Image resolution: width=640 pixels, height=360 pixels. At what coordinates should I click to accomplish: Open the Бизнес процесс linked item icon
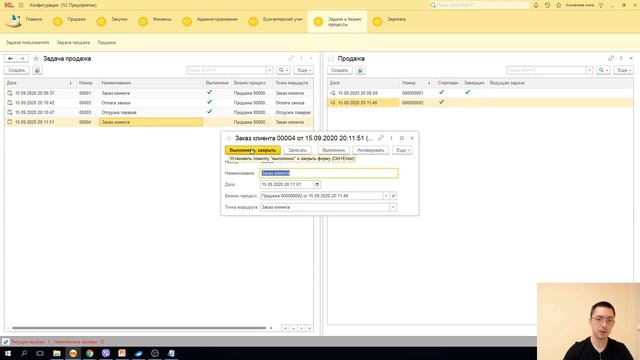tap(393, 196)
